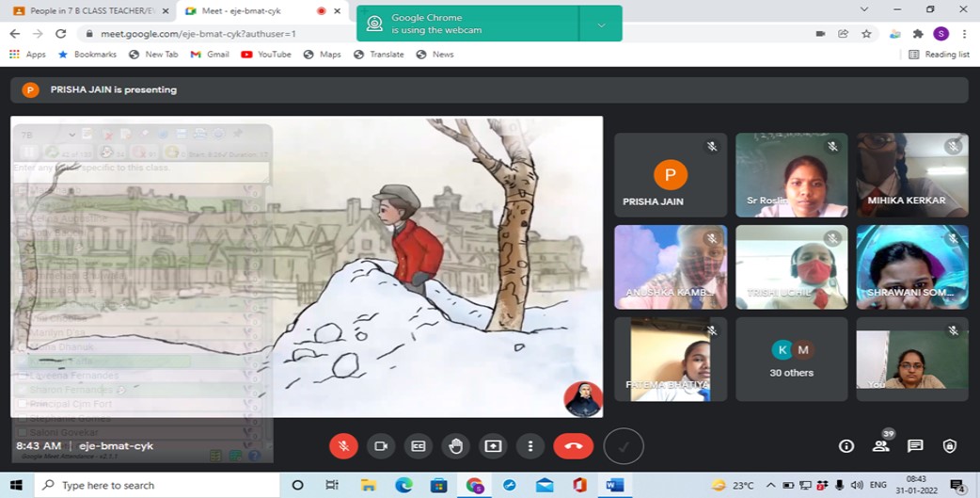
Task: Check the Principal Cjm Fort checkbox
Action: pos(22,404)
